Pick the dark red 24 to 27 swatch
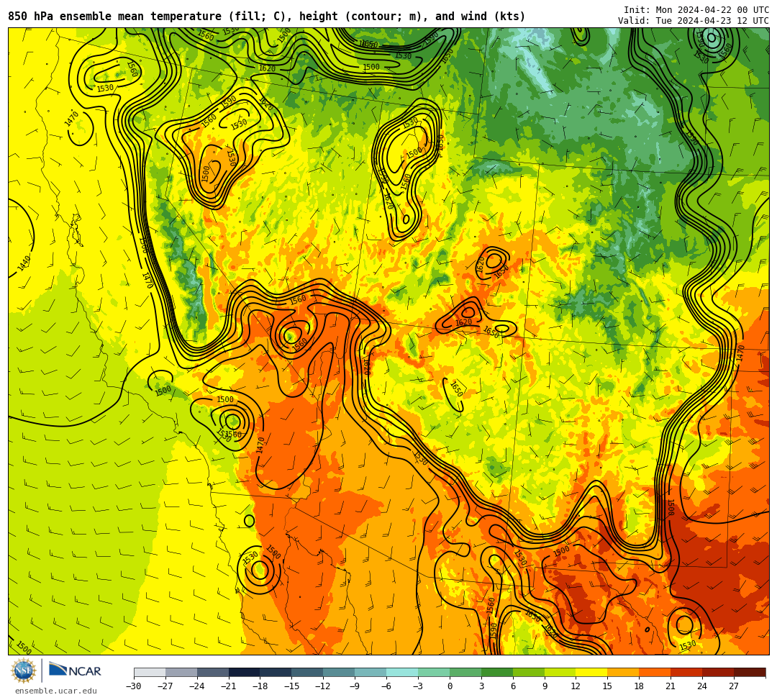Image resolution: width=777 pixels, height=700 pixels. coord(719,672)
